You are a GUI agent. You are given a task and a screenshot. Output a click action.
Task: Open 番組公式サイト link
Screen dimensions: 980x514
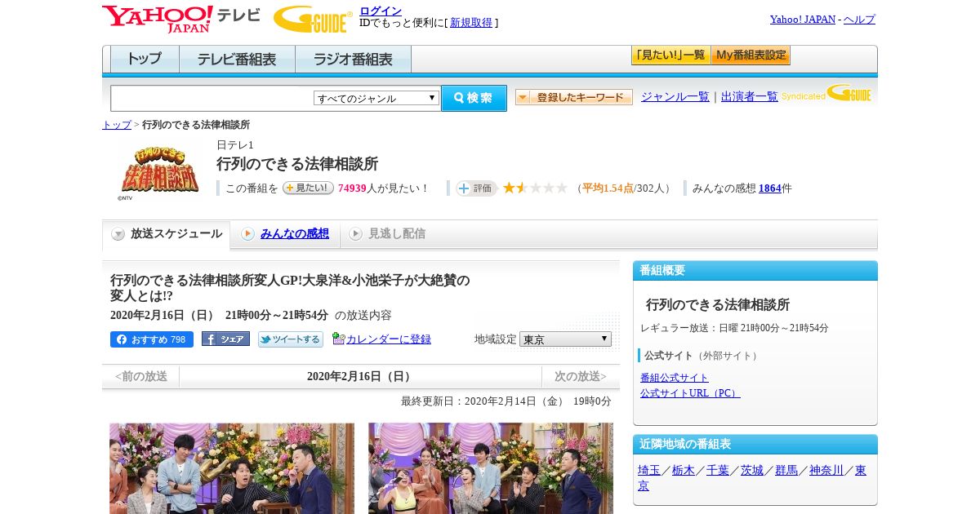pos(675,378)
